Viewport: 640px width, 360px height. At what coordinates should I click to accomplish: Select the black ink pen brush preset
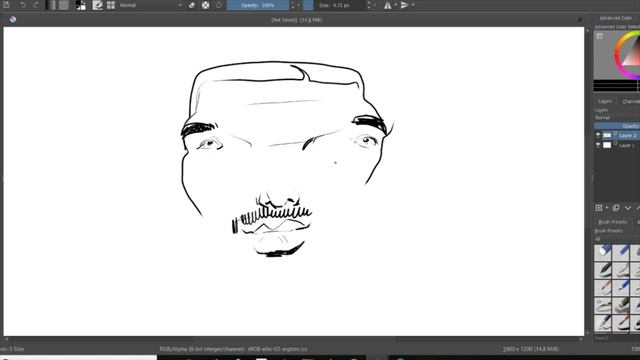pyautogui.click(x=603, y=270)
